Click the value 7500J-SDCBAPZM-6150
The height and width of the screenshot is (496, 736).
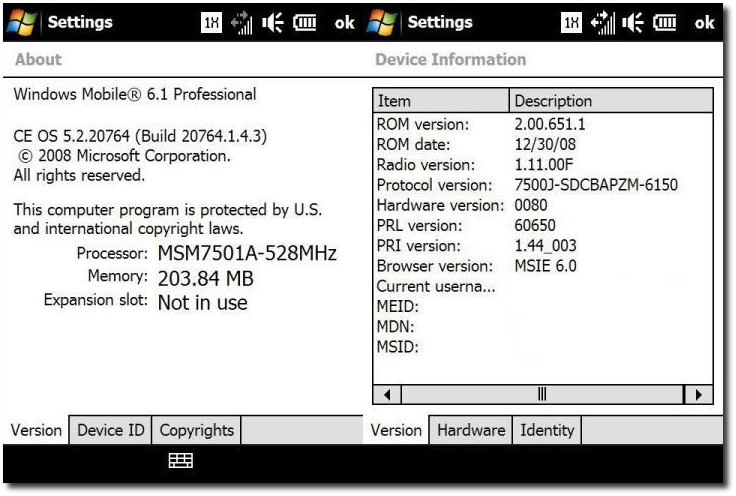596,185
